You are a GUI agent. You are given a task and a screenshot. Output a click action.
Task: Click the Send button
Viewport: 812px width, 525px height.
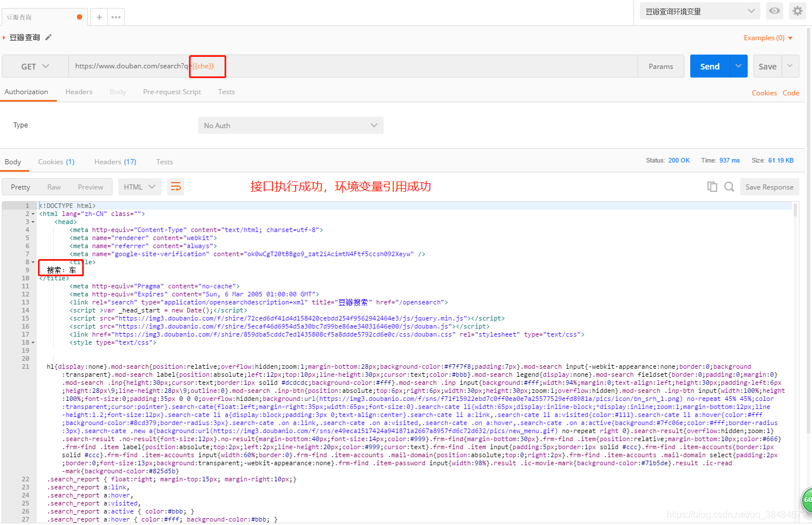click(710, 66)
